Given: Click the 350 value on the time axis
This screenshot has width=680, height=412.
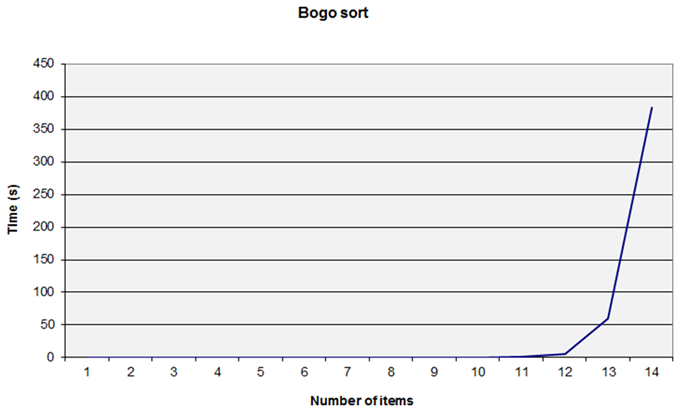Looking at the screenshot, I should click(x=43, y=129).
